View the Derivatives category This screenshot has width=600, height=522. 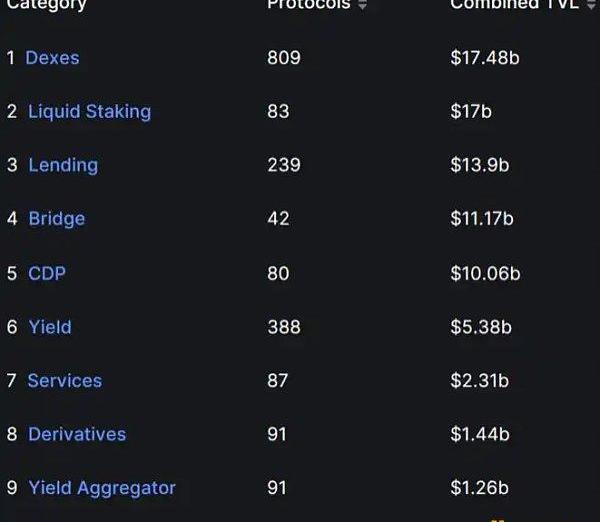77,434
